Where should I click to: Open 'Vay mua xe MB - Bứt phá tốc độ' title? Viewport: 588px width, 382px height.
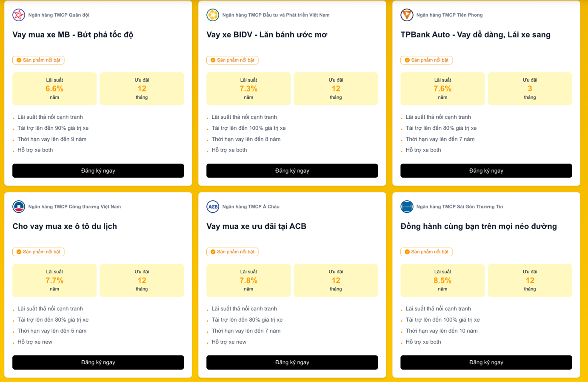pyautogui.click(x=73, y=34)
